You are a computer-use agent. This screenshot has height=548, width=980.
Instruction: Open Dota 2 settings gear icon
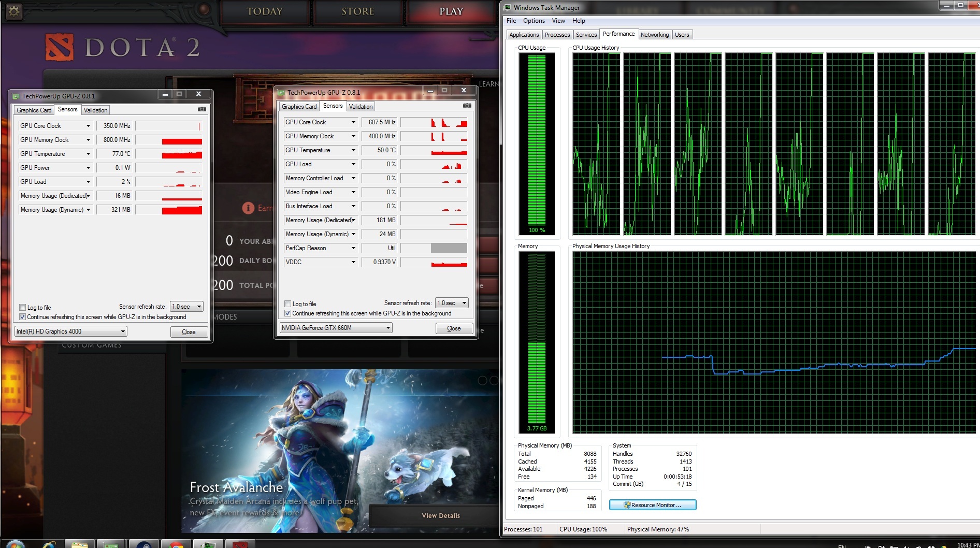(14, 11)
